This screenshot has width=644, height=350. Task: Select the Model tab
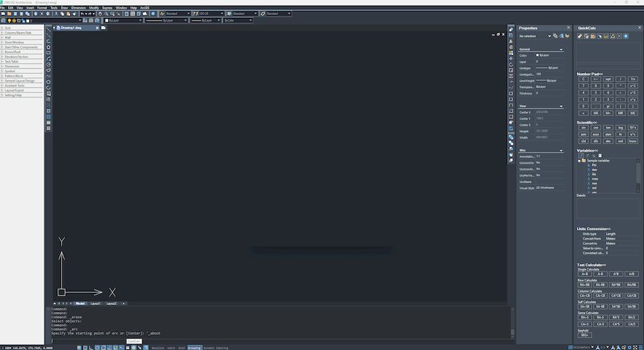click(x=80, y=303)
